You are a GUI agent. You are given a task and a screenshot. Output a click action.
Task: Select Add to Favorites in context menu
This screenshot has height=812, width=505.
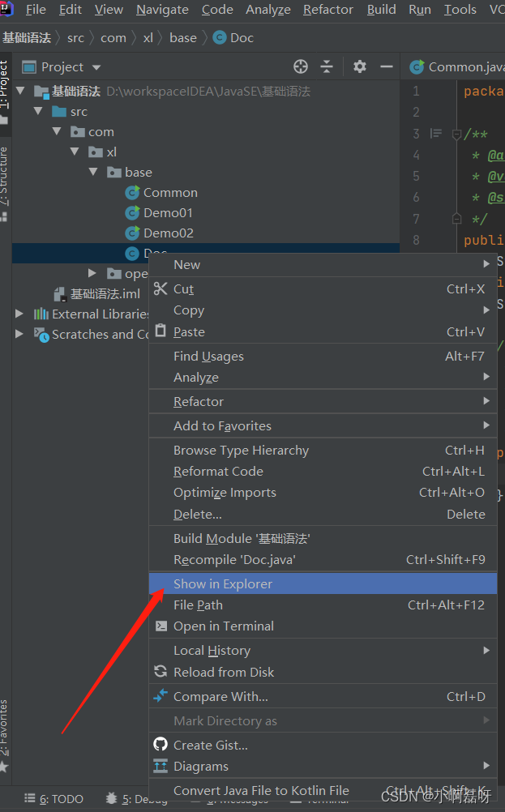(323, 425)
